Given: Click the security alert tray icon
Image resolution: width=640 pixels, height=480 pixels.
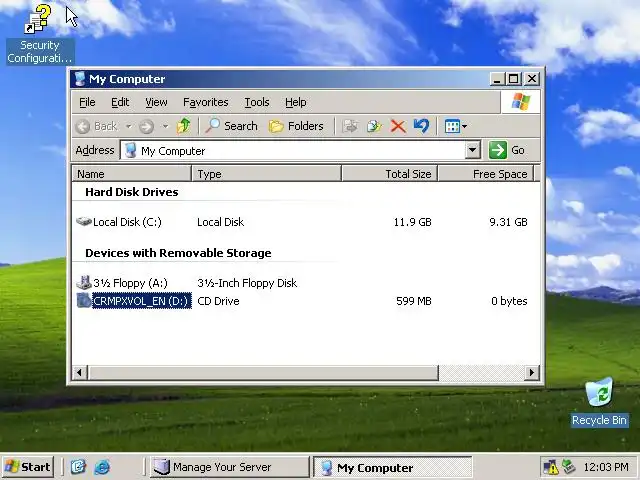Looking at the screenshot, I should [x=551, y=467].
